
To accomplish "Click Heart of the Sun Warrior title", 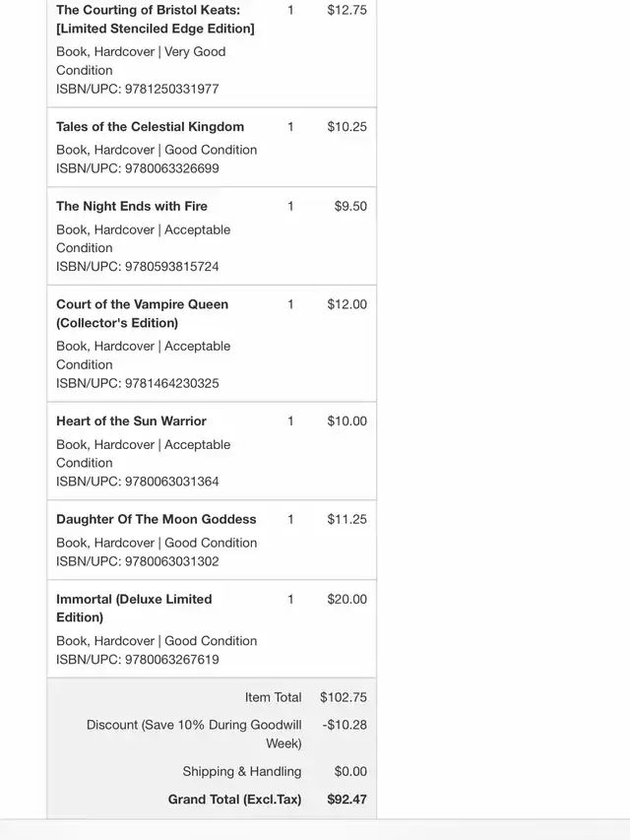I will pyautogui.click(x=131, y=421).
